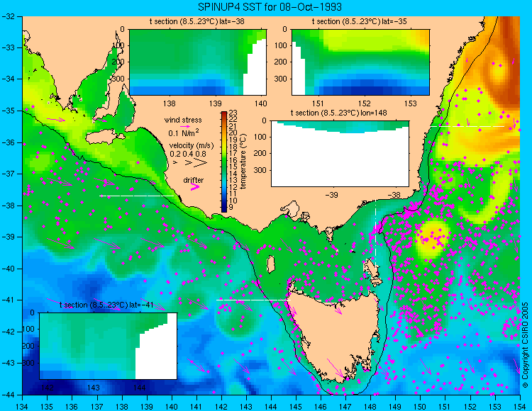Click the rotated 'temperature (°C)' colorbar label
The width and height of the screenshot is (532, 411).
tap(243, 161)
